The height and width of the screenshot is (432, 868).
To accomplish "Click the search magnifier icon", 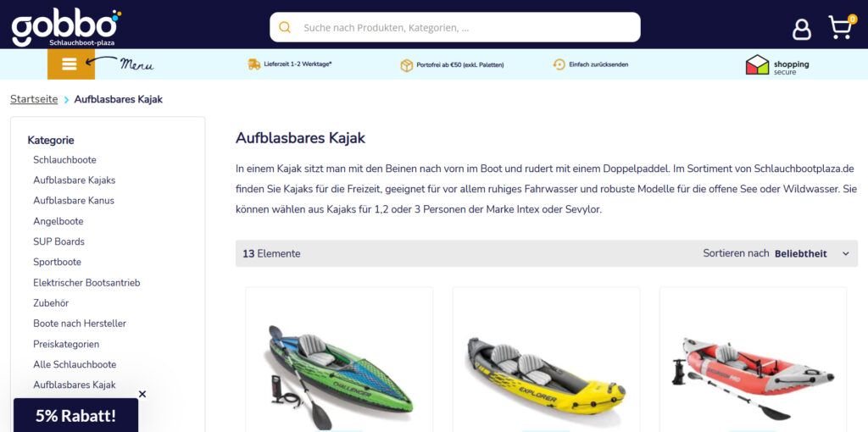I will (x=285, y=27).
